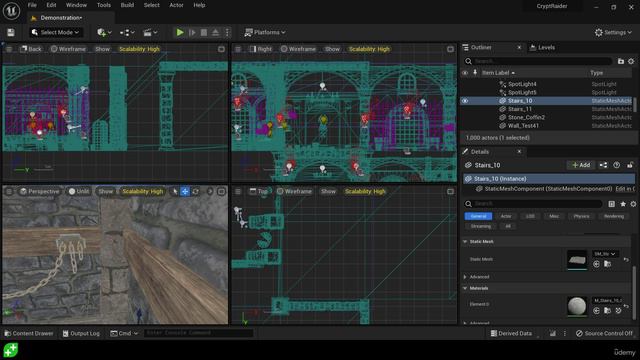Toggle the Outliner pin column header
The width and height of the screenshot is (640, 360).
pos(475,73)
